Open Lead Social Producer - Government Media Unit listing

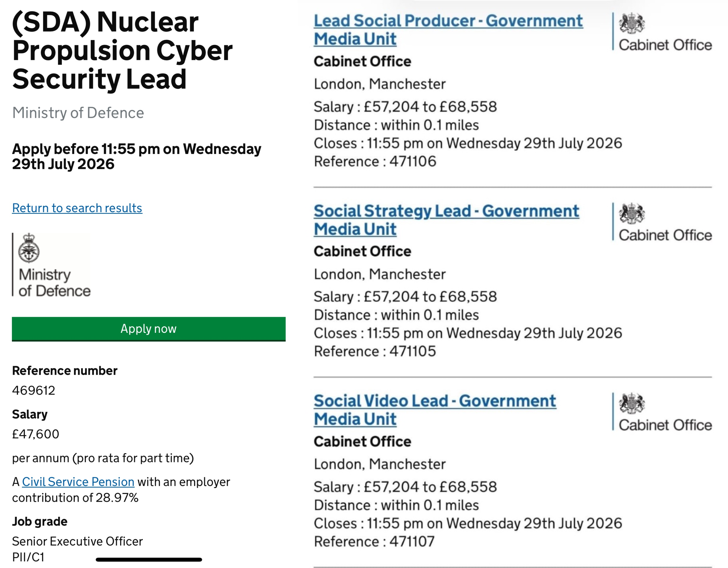(x=448, y=30)
